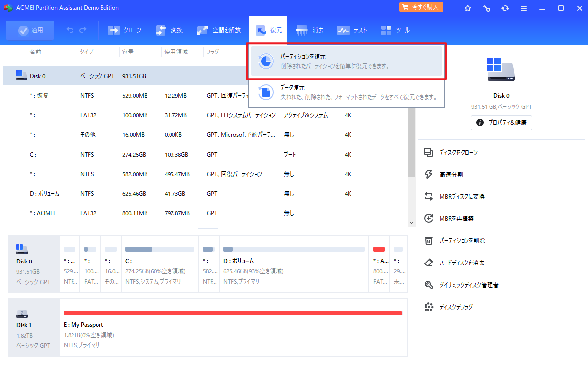Screen dimensions: 588x368
Task: Click the プロパティ&健康 button
Action: coord(501,123)
